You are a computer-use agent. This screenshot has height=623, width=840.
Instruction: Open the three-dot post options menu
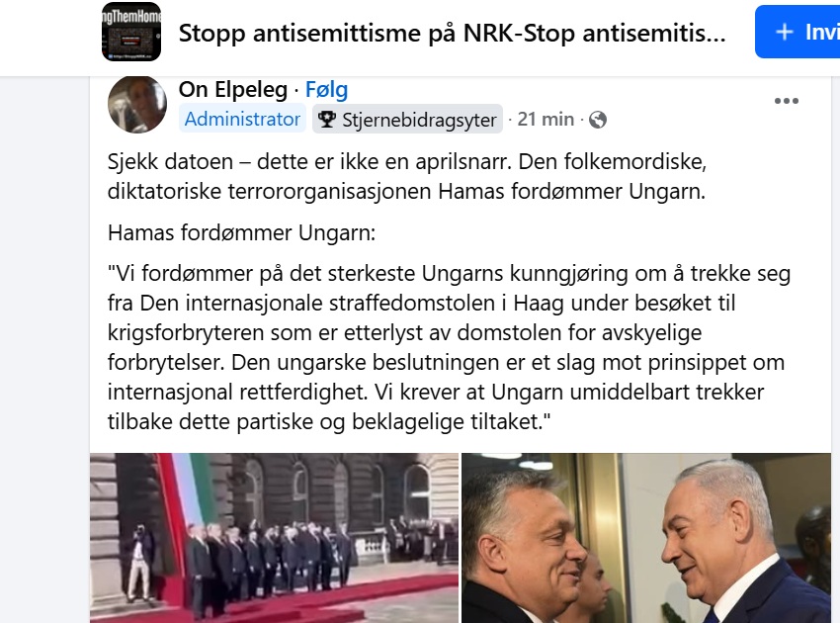click(786, 101)
